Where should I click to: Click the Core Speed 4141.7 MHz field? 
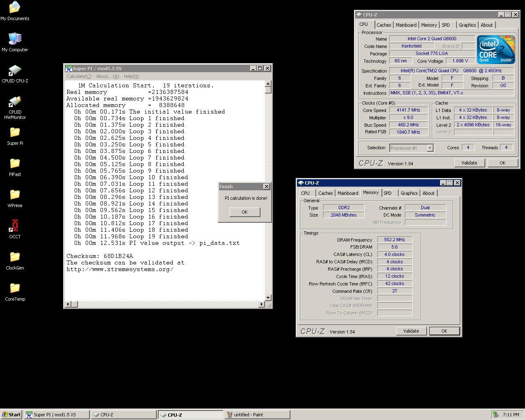pyautogui.click(x=409, y=110)
